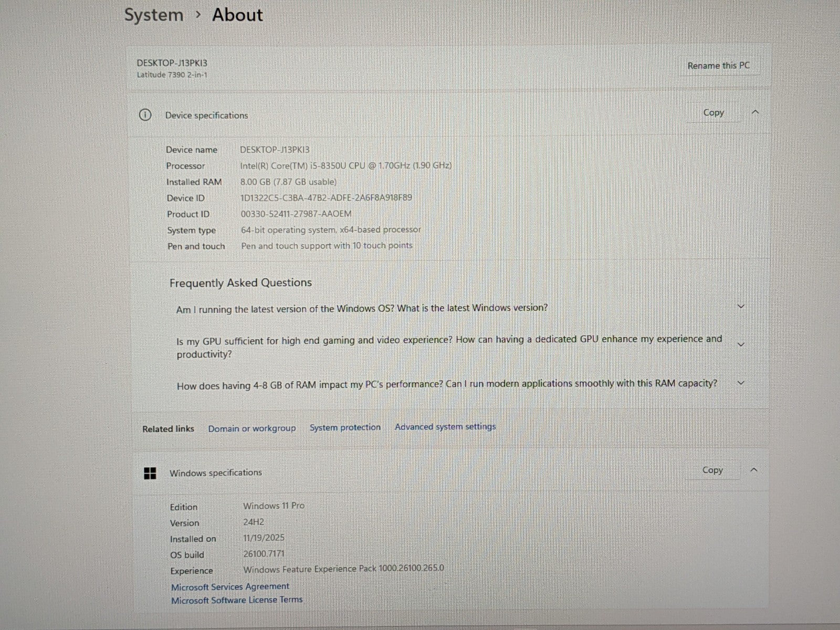The image size is (840, 630).
Task: Expand the 4-8 GB RAM FAQ chevron
Action: [741, 383]
